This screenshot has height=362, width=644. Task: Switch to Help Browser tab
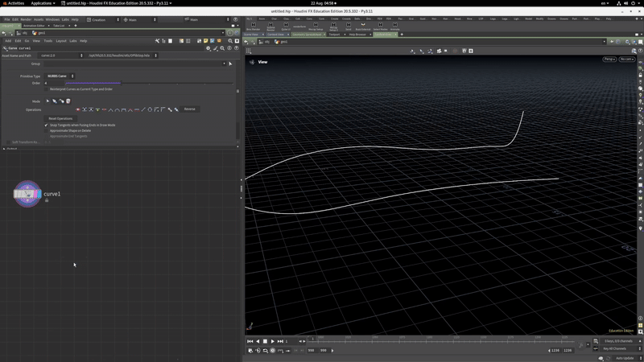point(357,35)
